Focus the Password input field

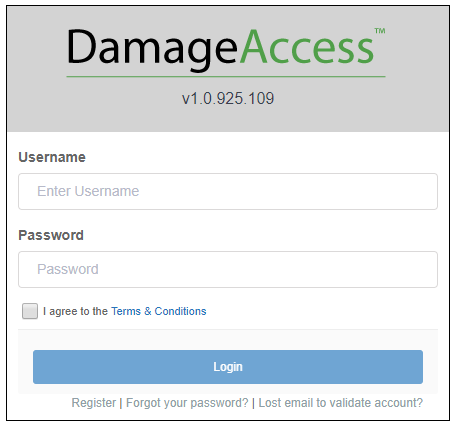click(x=228, y=269)
